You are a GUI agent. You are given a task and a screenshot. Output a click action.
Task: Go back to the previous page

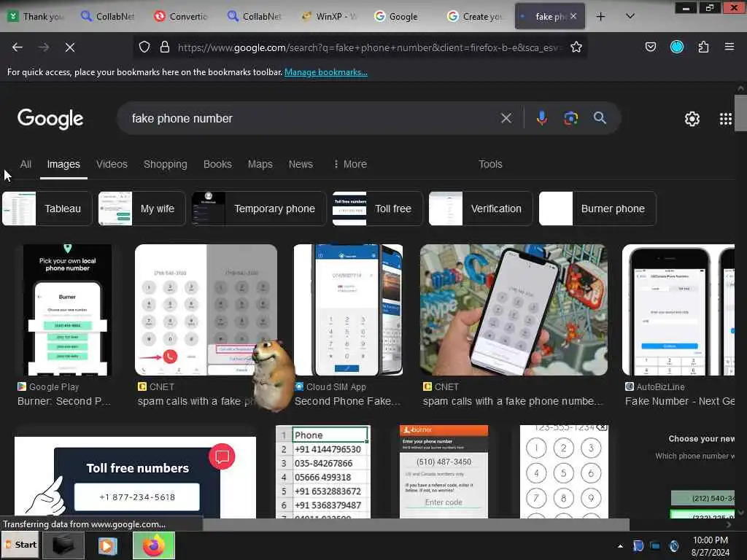[18, 47]
